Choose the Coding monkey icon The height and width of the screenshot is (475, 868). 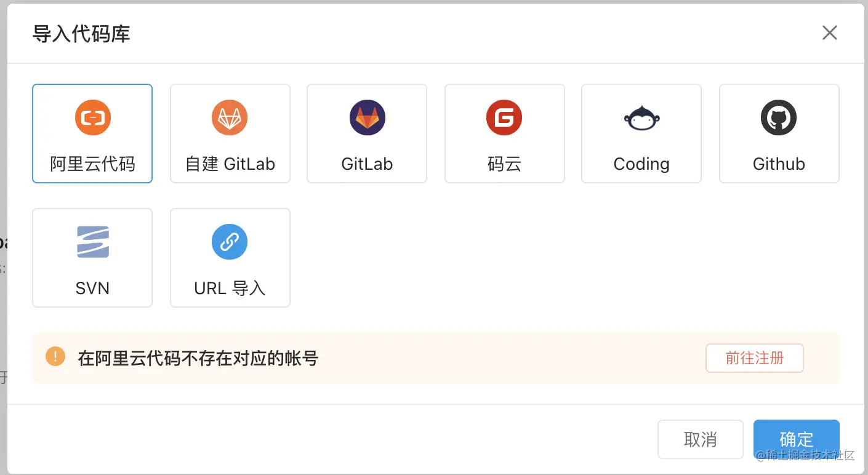click(641, 118)
